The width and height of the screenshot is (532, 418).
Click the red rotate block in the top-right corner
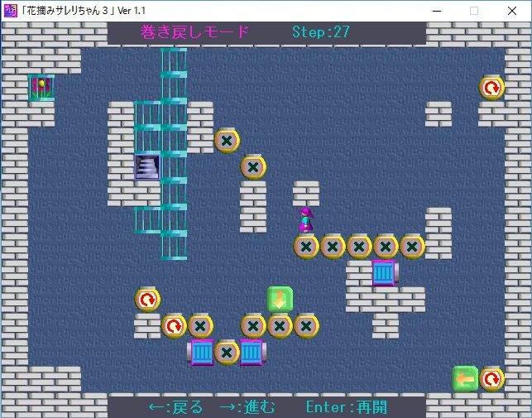(x=491, y=87)
